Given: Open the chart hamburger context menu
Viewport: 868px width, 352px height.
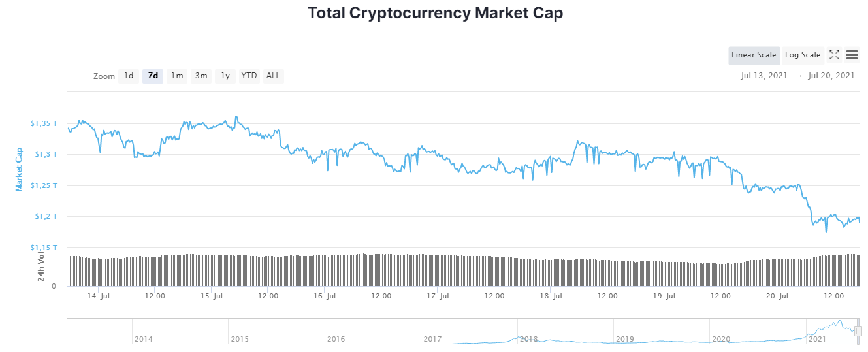Looking at the screenshot, I should click(x=852, y=55).
